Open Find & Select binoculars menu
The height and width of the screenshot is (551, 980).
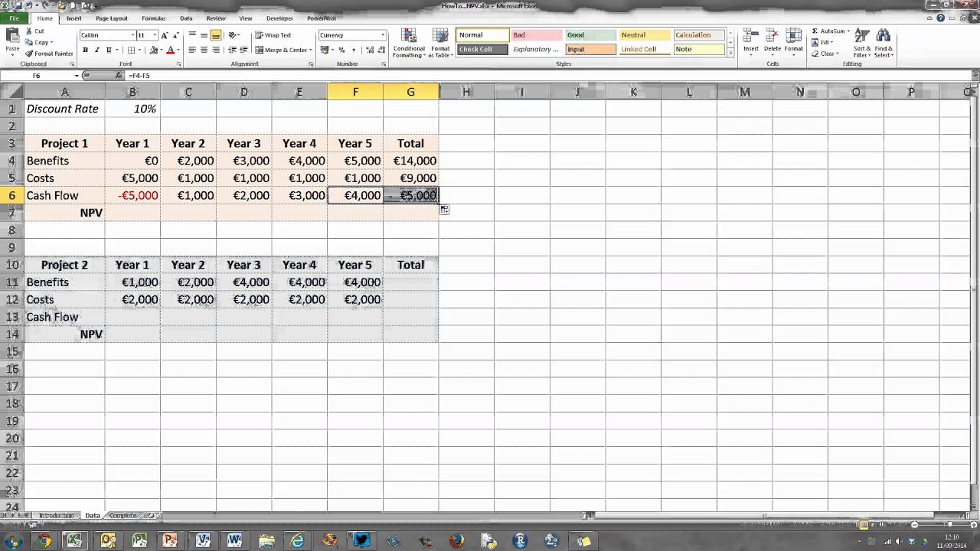pyautogui.click(x=884, y=43)
